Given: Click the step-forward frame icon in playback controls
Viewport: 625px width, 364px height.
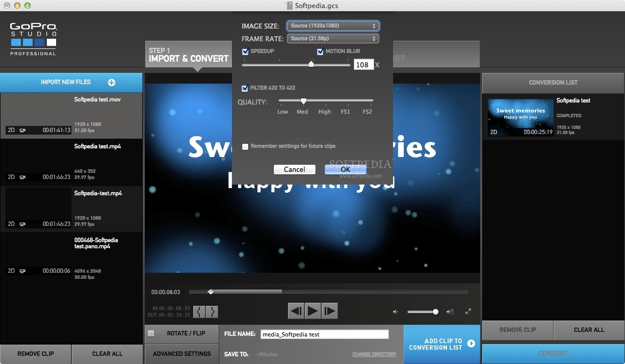Looking at the screenshot, I should pyautogui.click(x=329, y=310).
